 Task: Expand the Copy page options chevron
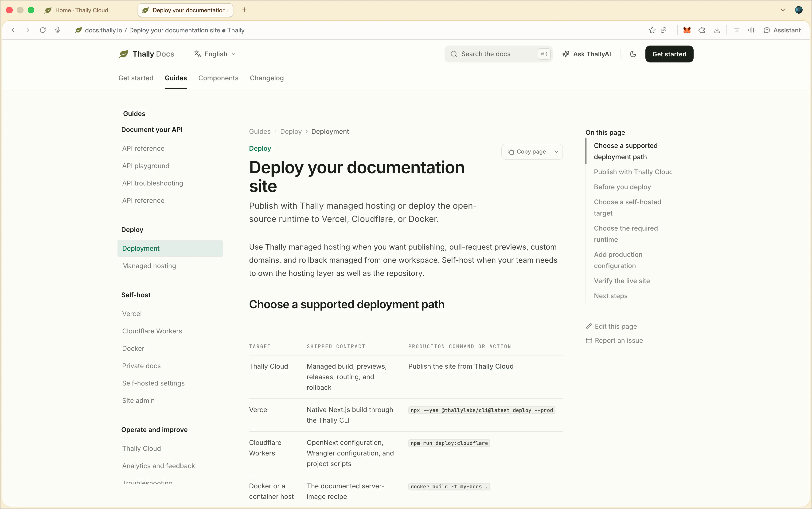coord(556,151)
